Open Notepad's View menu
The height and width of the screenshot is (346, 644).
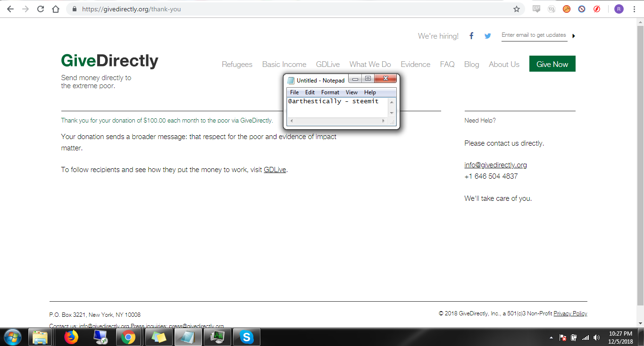point(352,92)
